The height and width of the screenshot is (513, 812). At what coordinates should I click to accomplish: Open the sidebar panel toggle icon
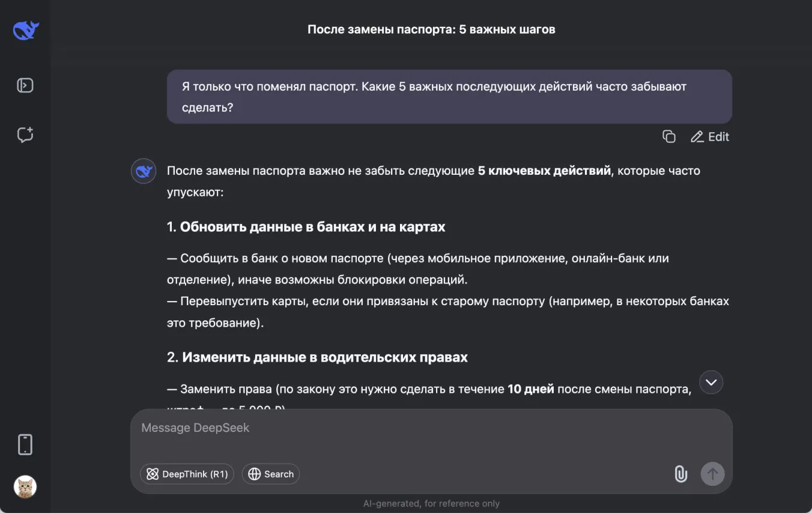point(25,85)
